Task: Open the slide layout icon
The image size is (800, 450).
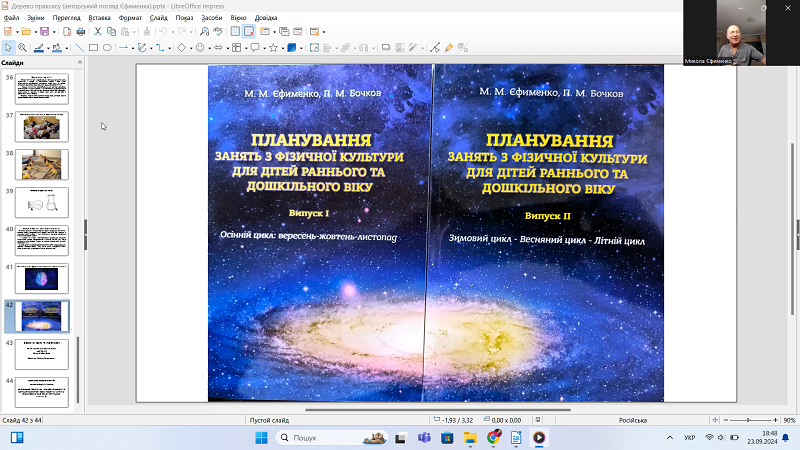Action: click(x=314, y=32)
